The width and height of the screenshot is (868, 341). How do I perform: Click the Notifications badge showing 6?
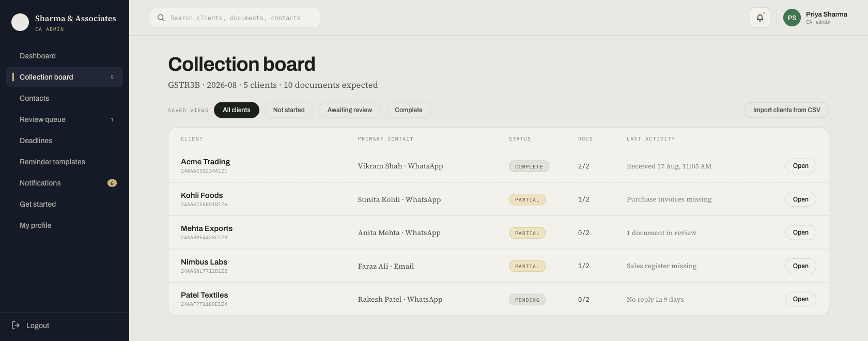[x=112, y=183]
